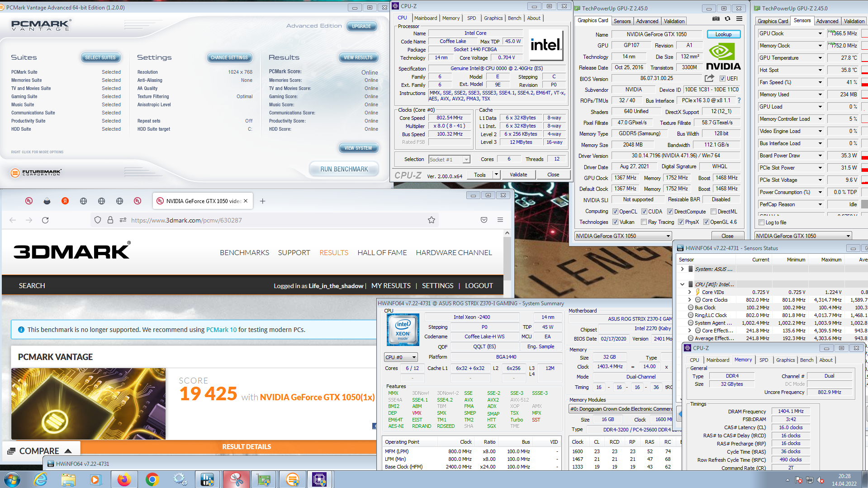Open BENCHMARKS in the 3DMark site menu
Screen dimensions: 868x488
click(x=244, y=253)
